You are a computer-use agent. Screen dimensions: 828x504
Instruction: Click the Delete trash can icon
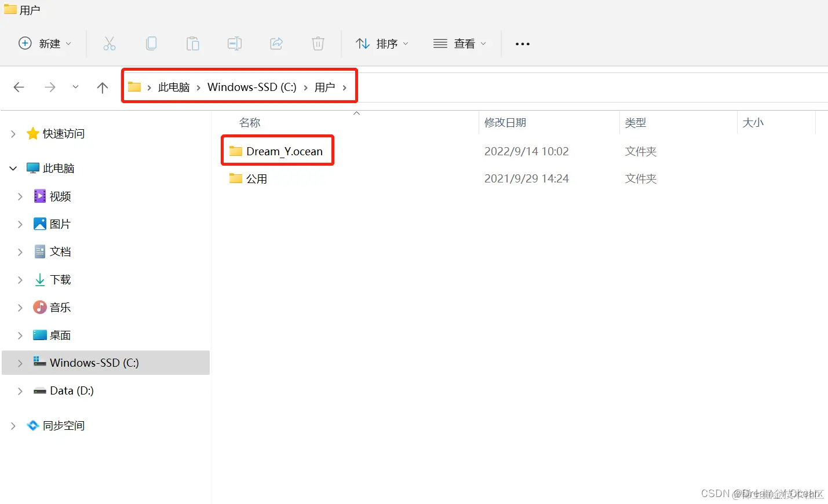coord(318,43)
